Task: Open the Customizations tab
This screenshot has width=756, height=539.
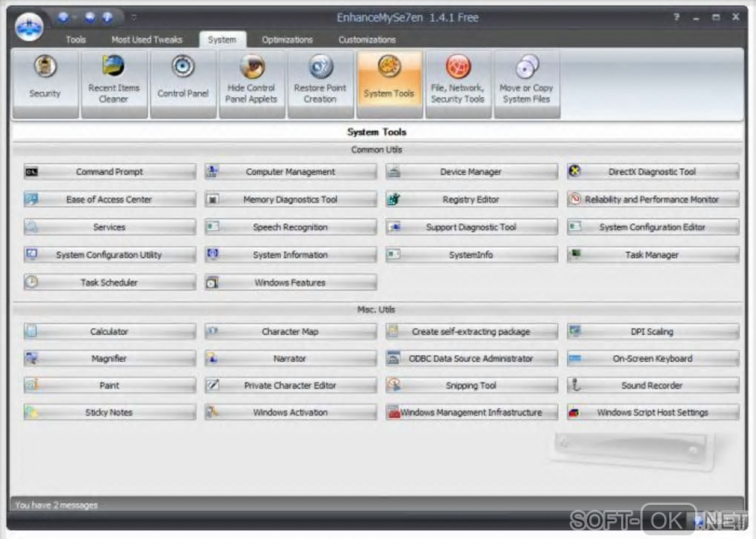Action: point(367,39)
